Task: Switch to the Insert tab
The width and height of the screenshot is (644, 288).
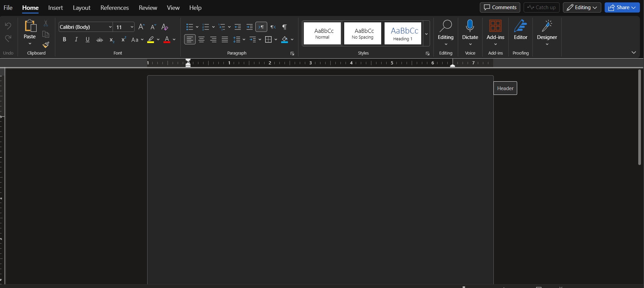Action: 55,8
